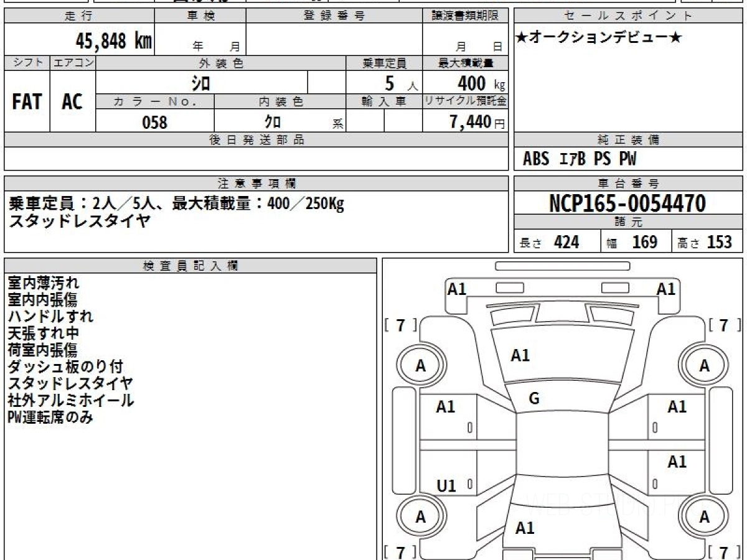Click the 5 人 seating capacity value
Image resolution: width=747 pixels, height=560 pixels.
[401, 83]
